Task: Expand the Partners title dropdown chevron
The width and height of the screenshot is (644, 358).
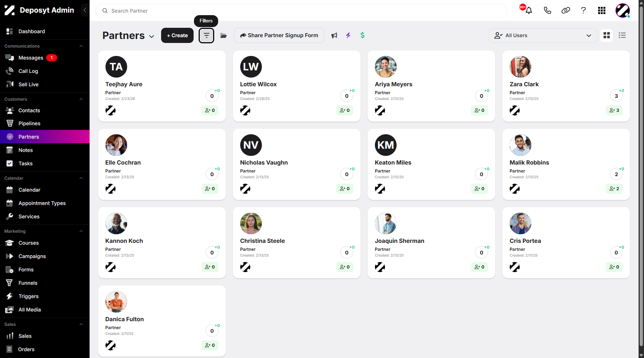Action: click(152, 36)
